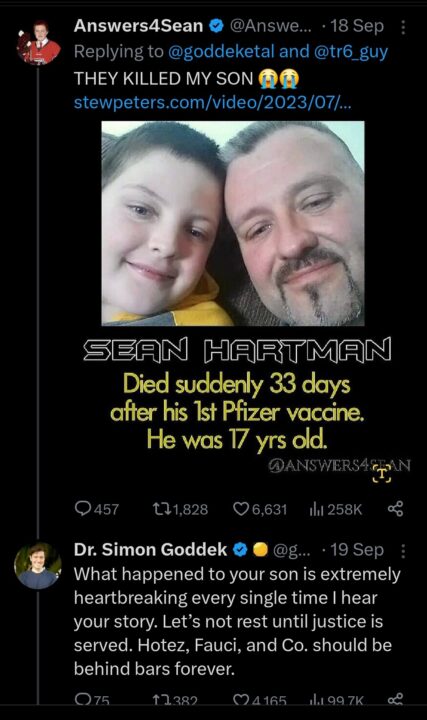Share the Dr. Simon Goddek reply
The height and width of the screenshot is (720, 427).
click(395, 699)
